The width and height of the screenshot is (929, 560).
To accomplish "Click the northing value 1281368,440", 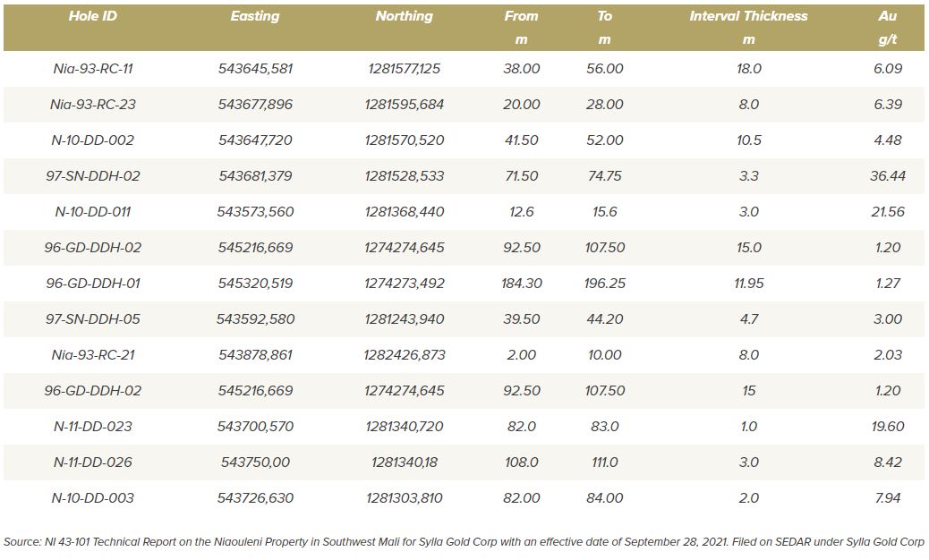I will click(x=404, y=212).
